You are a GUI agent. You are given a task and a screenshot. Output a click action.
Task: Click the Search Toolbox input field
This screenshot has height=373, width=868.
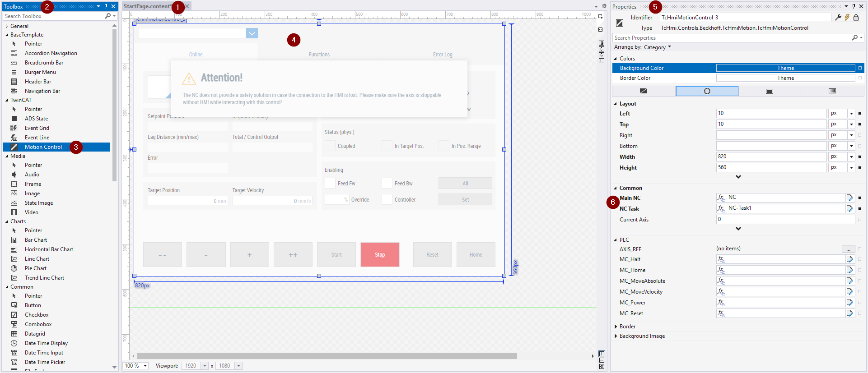[x=54, y=16]
